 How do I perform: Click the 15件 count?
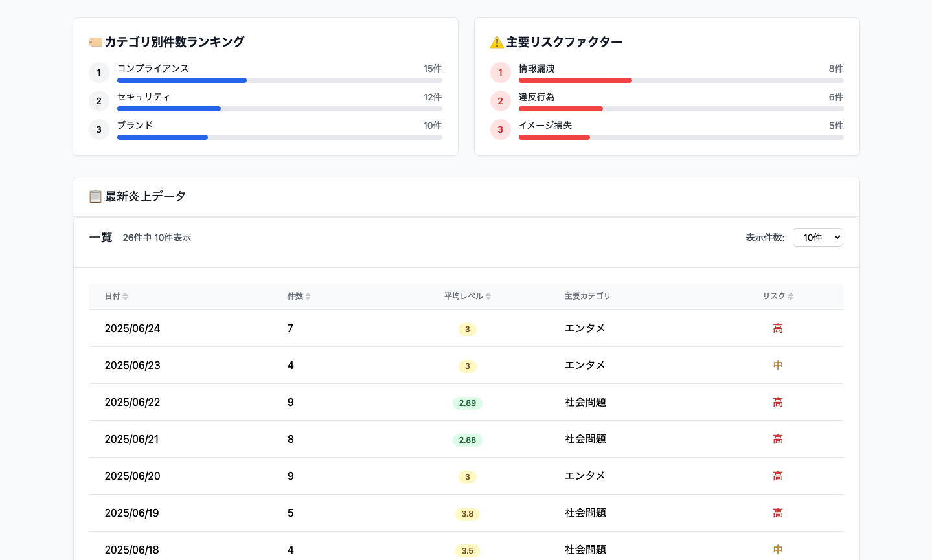[x=433, y=69]
